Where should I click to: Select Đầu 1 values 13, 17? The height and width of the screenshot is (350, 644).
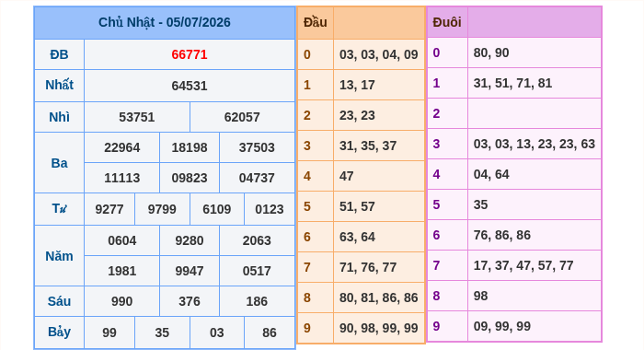[357, 85]
